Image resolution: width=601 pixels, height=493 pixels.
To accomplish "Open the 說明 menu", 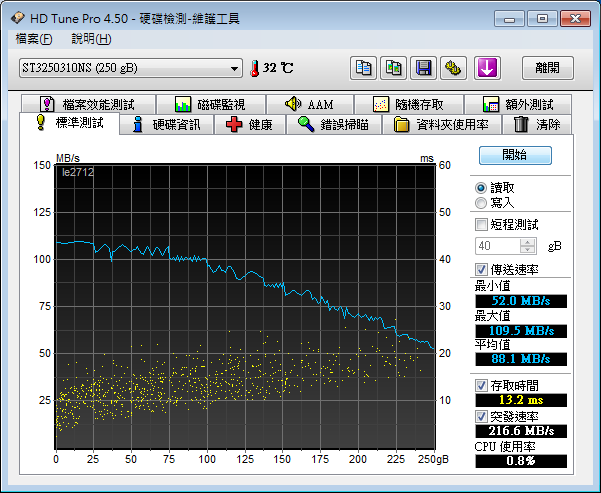I will point(91,39).
